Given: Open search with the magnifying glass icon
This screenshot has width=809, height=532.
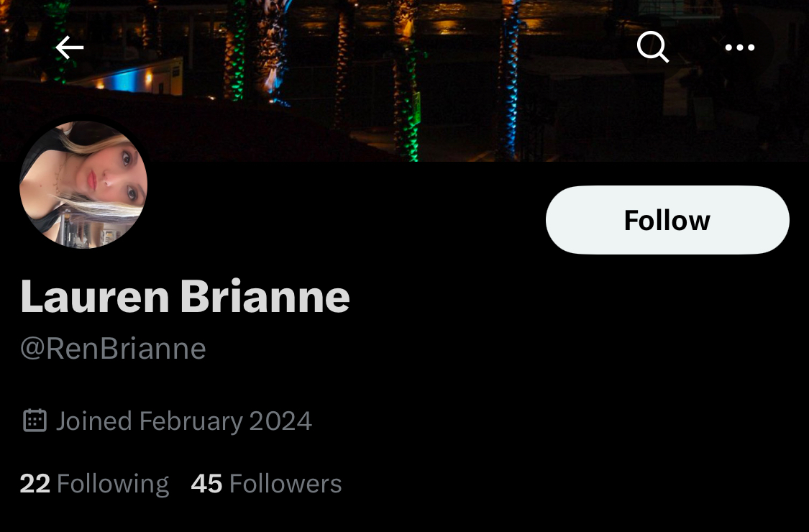Looking at the screenshot, I should [x=653, y=47].
